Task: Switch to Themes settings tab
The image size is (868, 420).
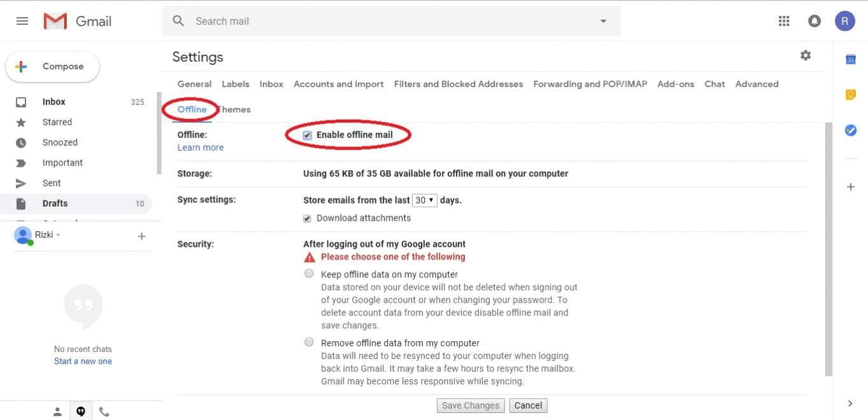Action: (x=234, y=109)
